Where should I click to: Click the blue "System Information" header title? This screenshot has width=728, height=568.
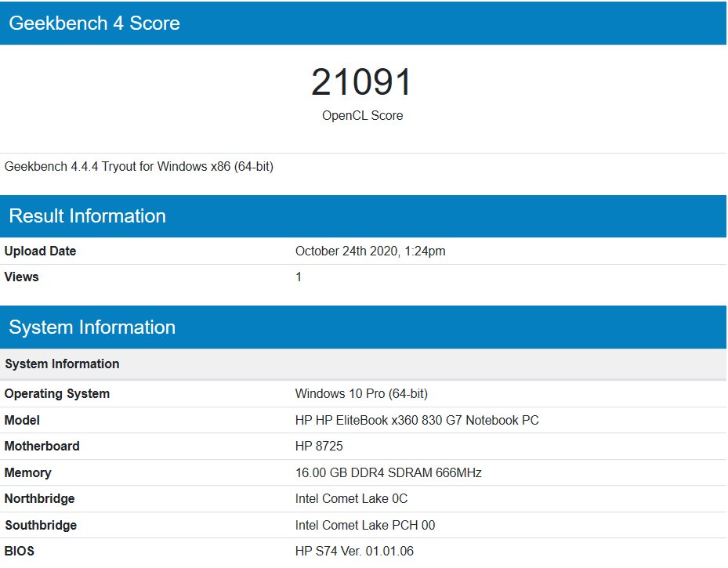(92, 327)
